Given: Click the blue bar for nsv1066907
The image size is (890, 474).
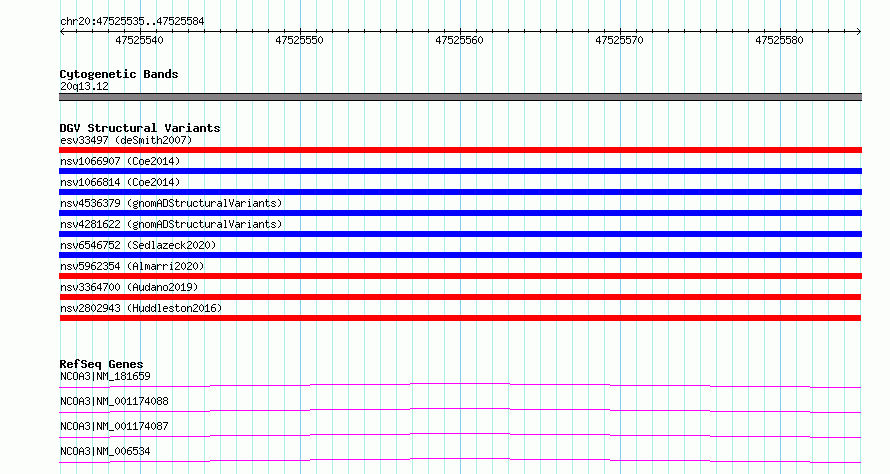Looking at the screenshot, I should click(460, 171).
